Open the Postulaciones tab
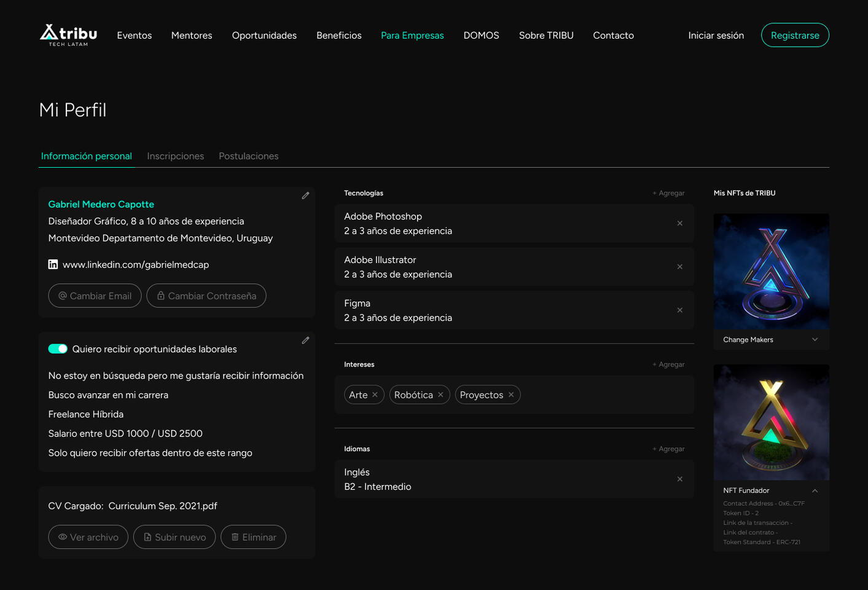 click(x=248, y=156)
